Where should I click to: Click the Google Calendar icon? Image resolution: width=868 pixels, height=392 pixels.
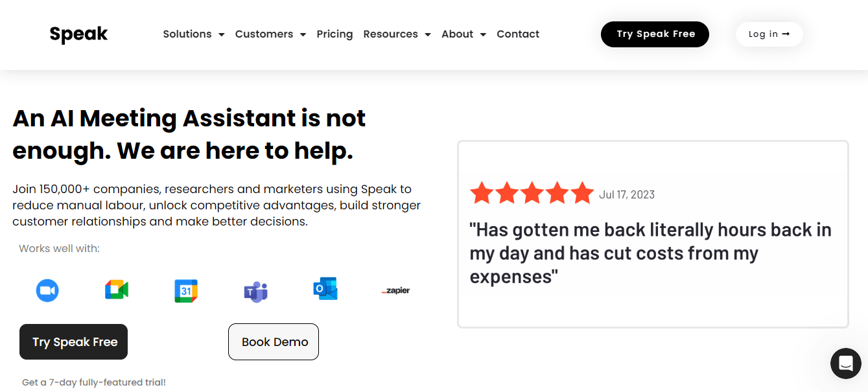click(186, 291)
